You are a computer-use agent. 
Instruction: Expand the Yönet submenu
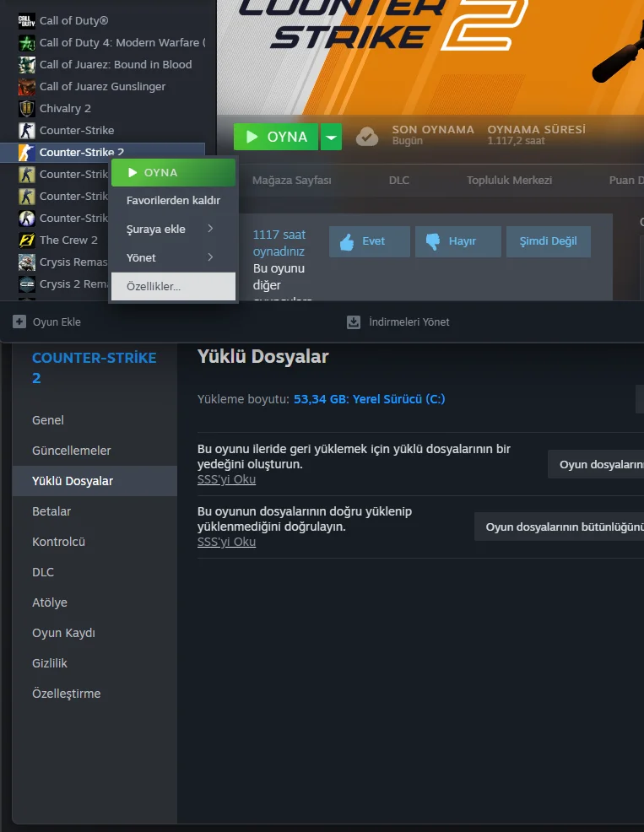click(x=173, y=257)
